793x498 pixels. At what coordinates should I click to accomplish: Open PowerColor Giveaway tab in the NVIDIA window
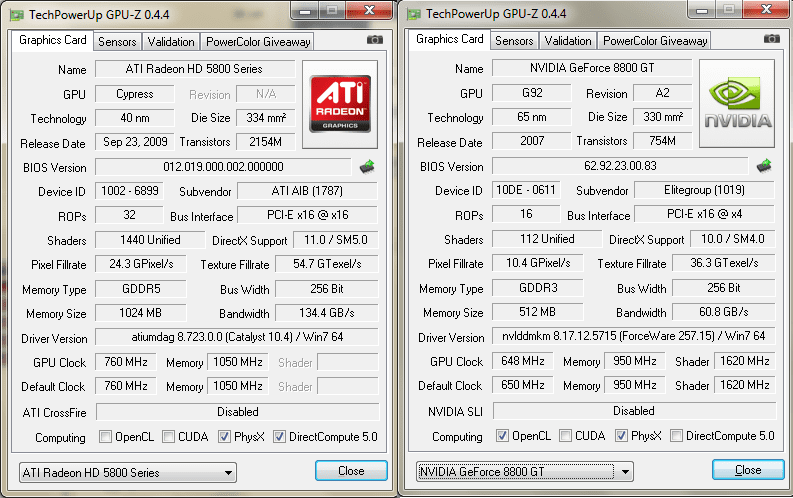pyautogui.click(x=655, y=41)
